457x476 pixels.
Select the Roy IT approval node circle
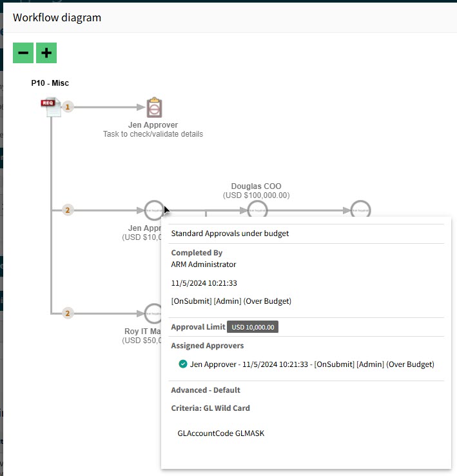(153, 313)
